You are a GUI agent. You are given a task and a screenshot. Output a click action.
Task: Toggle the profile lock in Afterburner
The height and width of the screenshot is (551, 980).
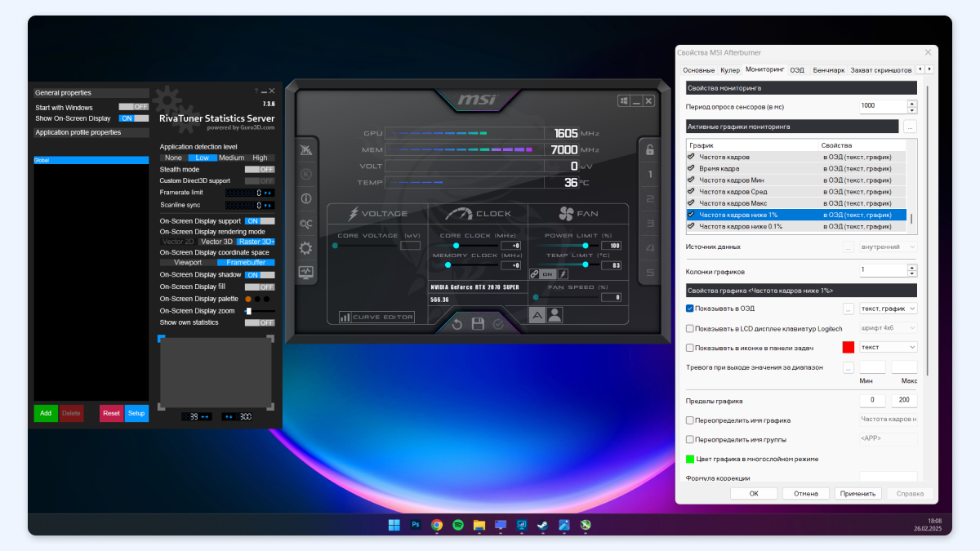650,149
